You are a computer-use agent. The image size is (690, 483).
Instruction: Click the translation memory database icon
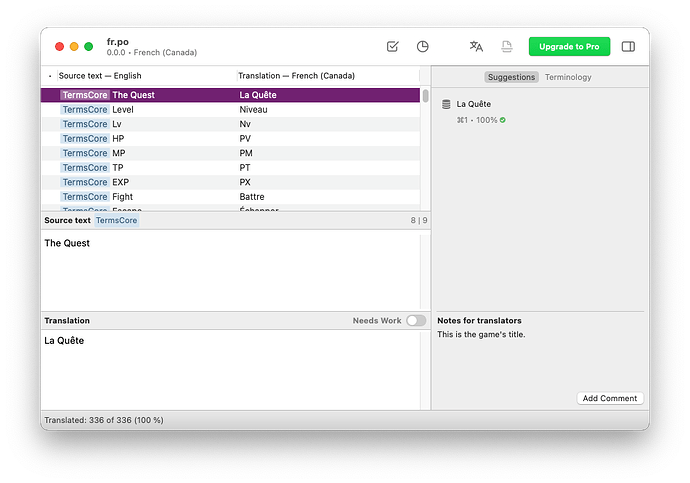coord(446,104)
